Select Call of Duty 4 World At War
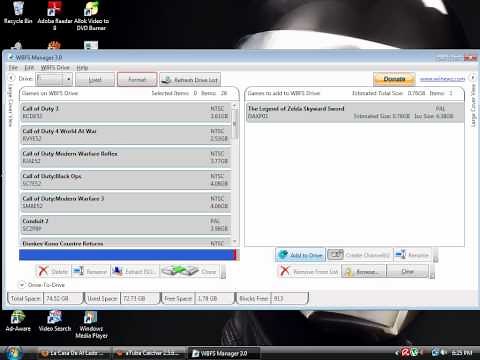The image size is (480, 360). click(126, 135)
